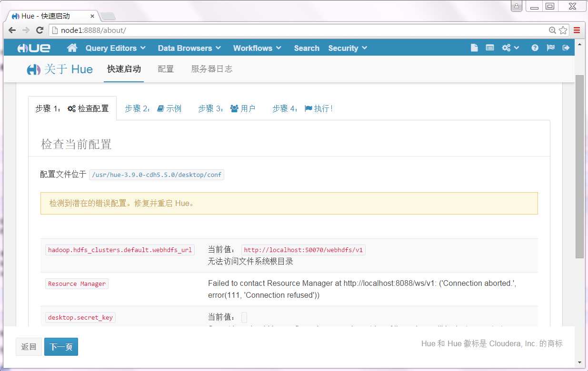588x371 pixels.
Task: Open the documents icon in navbar
Action: coord(474,48)
